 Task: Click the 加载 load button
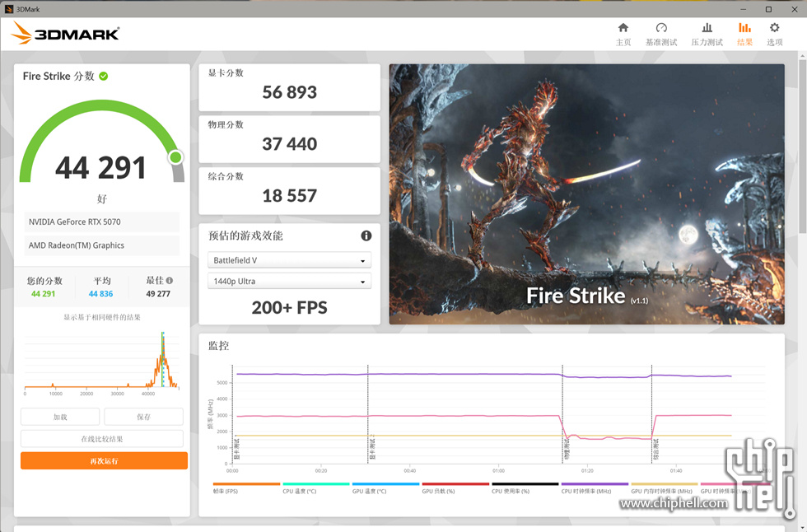pyautogui.click(x=60, y=417)
